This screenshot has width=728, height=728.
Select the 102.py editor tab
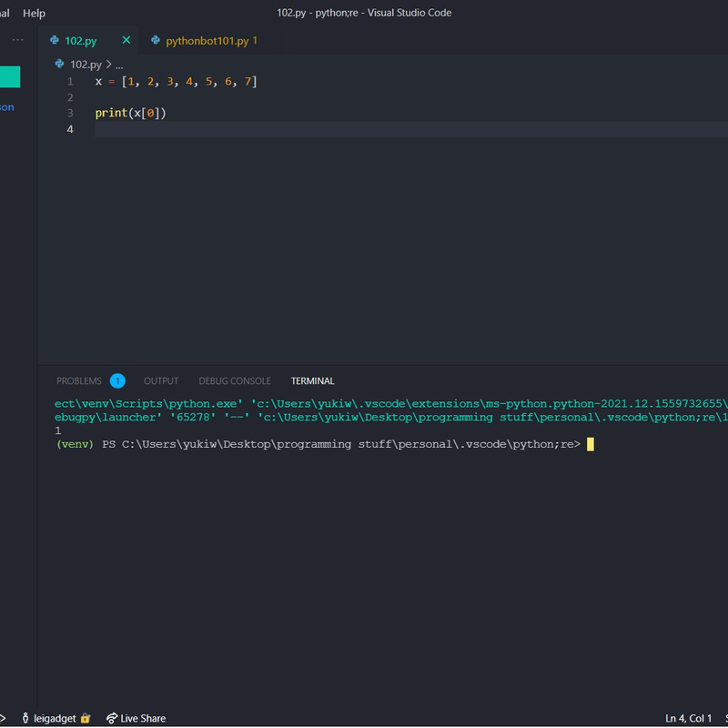(x=81, y=41)
